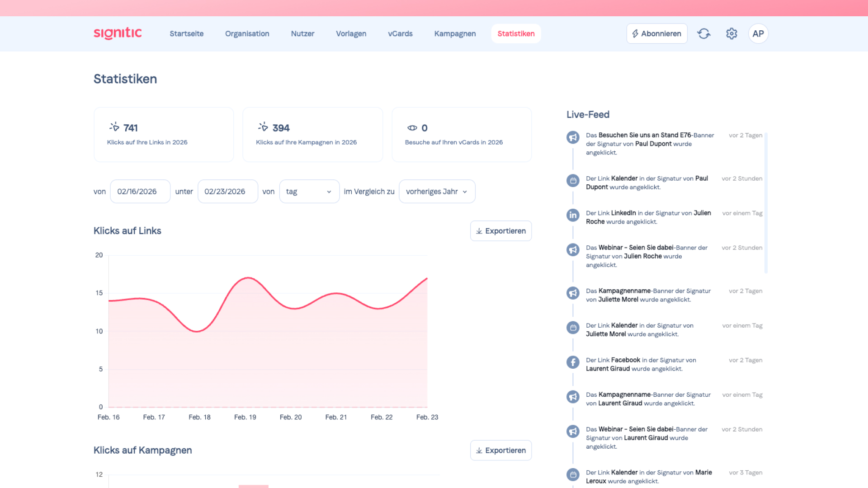Image resolution: width=868 pixels, height=488 pixels.
Task: Open the 'tag' interval dropdown
Action: pos(309,192)
